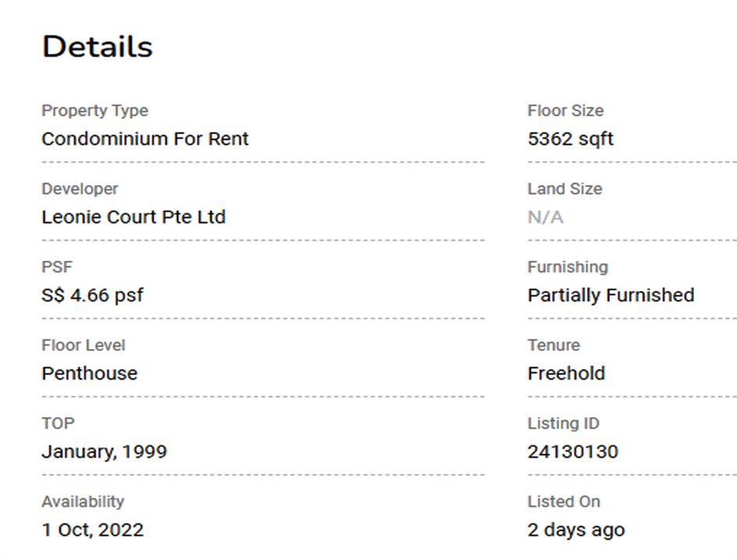Select the Partially Furnished value
The image size is (737, 560).
[x=610, y=295]
